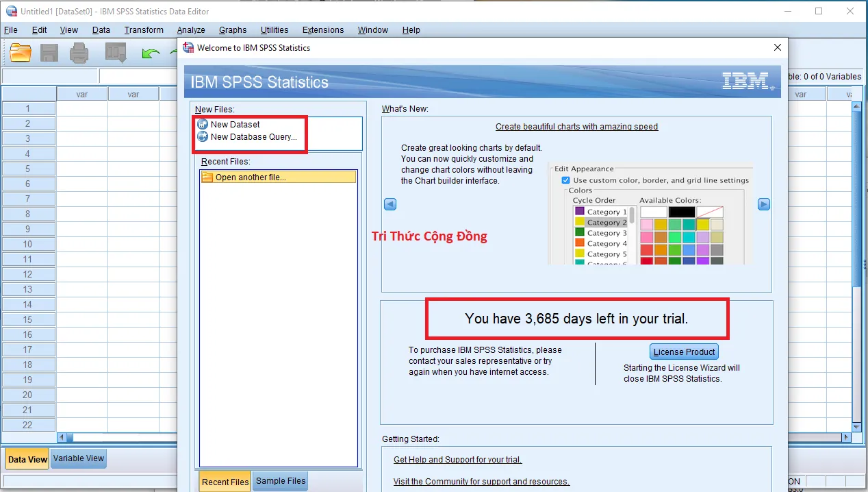Viewport: 868px width, 492px height.
Task: Click the green Undo arrow icon
Action: (x=150, y=53)
